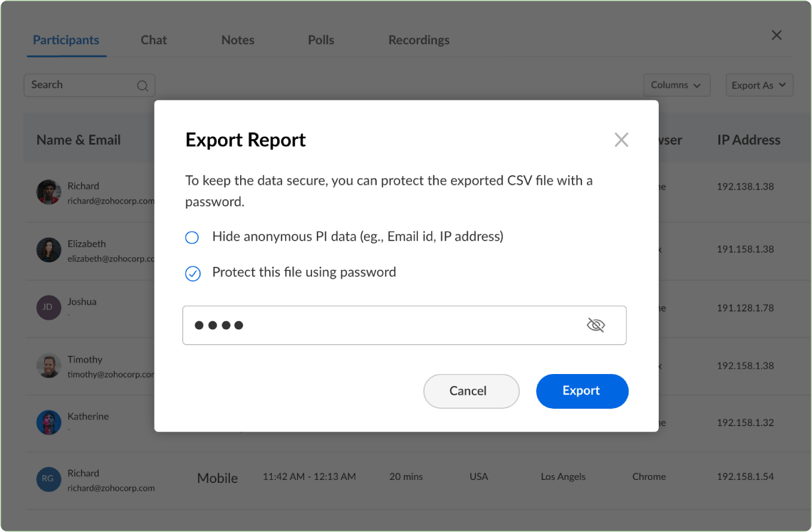Enable hiding anonymous PI data

[192, 237]
